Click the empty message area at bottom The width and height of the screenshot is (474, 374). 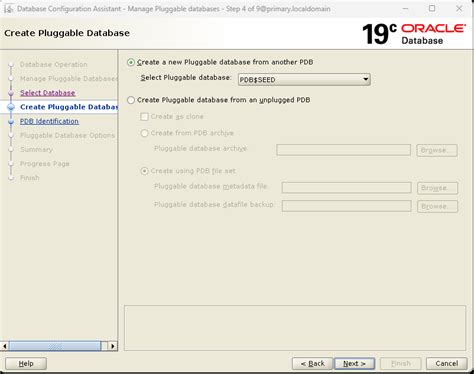[x=295, y=328]
